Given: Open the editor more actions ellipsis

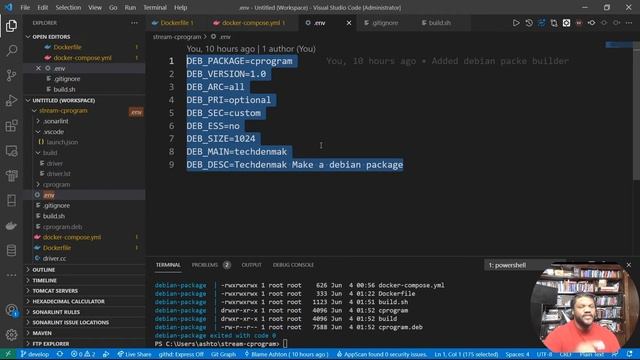Looking at the screenshot, I should point(629,23).
